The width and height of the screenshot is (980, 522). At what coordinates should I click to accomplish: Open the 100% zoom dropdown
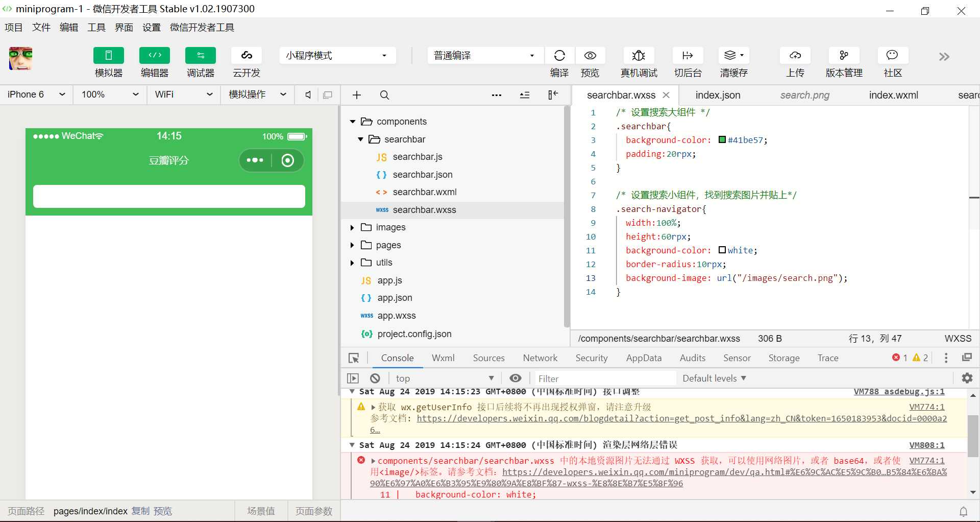(x=110, y=94)
